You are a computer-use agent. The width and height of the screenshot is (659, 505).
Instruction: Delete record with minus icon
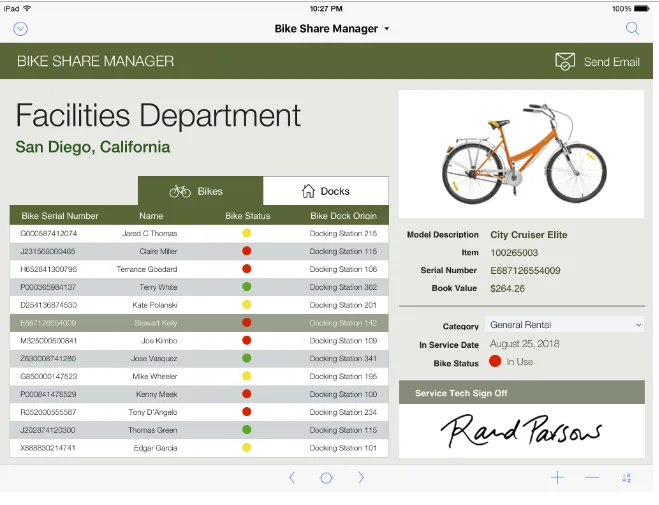[592, 477]
